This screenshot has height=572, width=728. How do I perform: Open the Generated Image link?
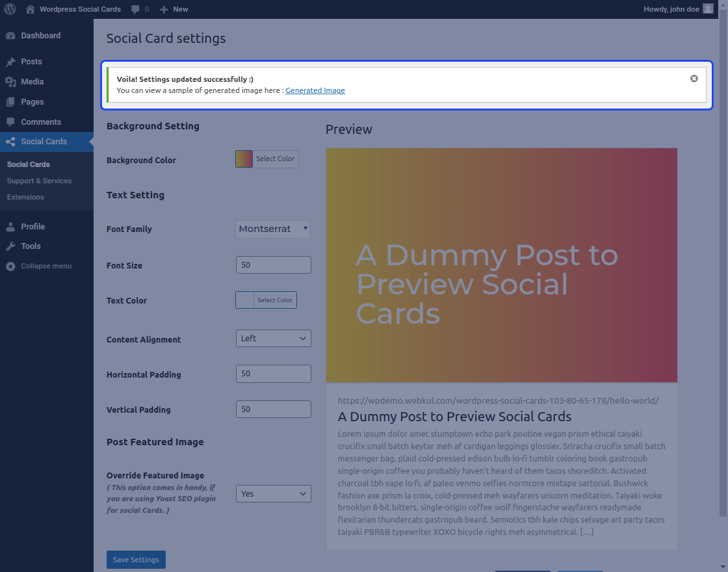(x=315, y=90)
